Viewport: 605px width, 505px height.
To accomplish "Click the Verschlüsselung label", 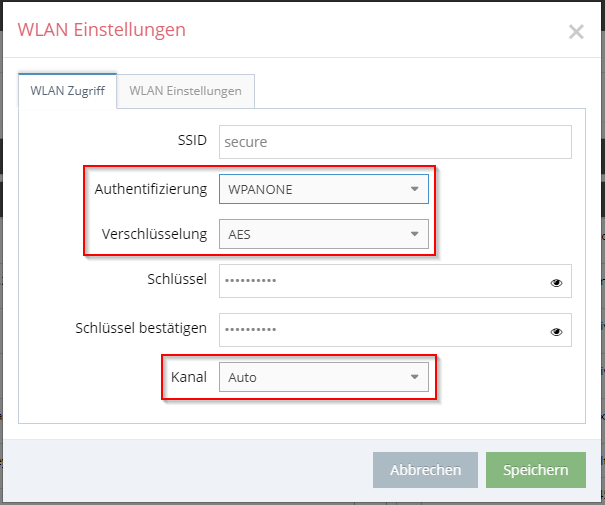I will [154, 234].
